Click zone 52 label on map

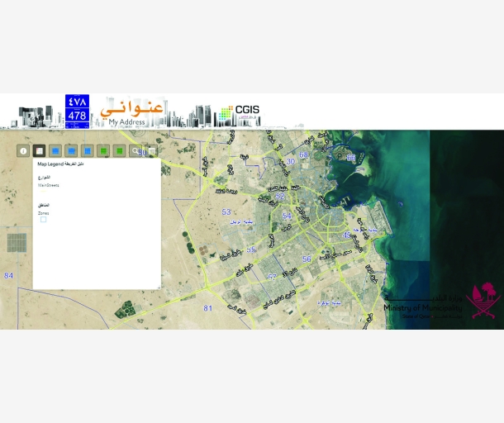click(x=280, y=197)
